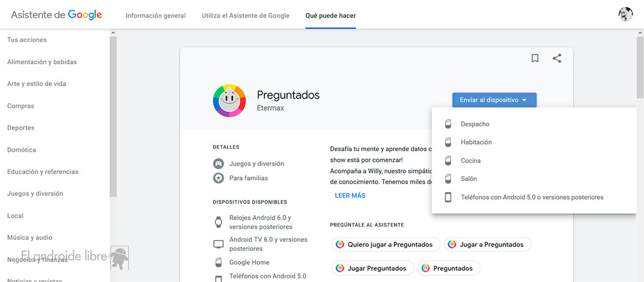
Task: Expand the Enviar al dispositivo dropdown
Action: 494,100
